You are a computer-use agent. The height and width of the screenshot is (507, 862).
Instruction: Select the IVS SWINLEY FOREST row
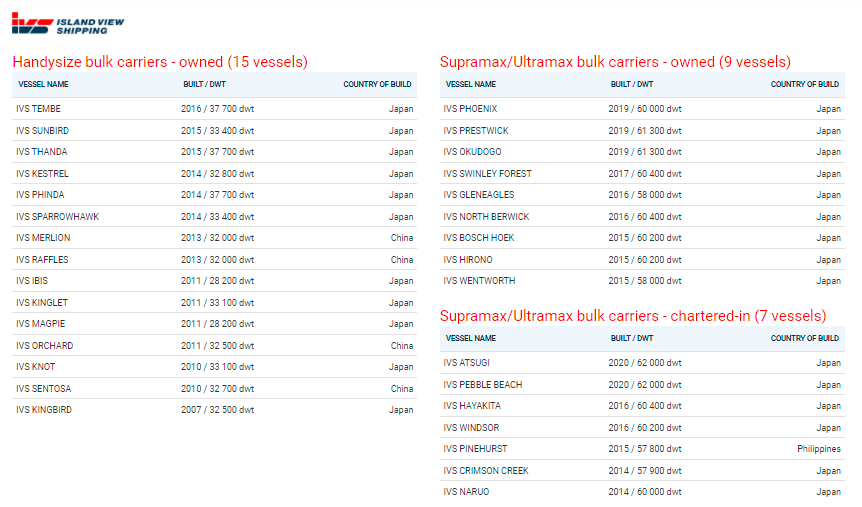642,174
